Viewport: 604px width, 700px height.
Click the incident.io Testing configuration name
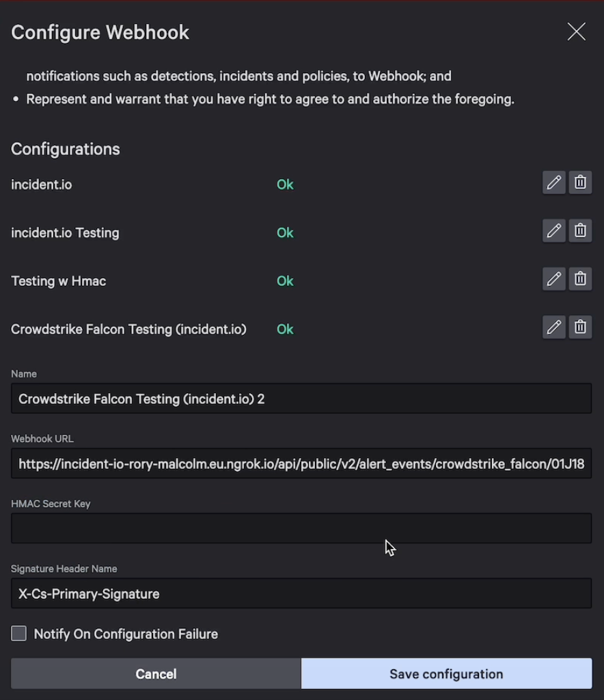pos(65,233)
